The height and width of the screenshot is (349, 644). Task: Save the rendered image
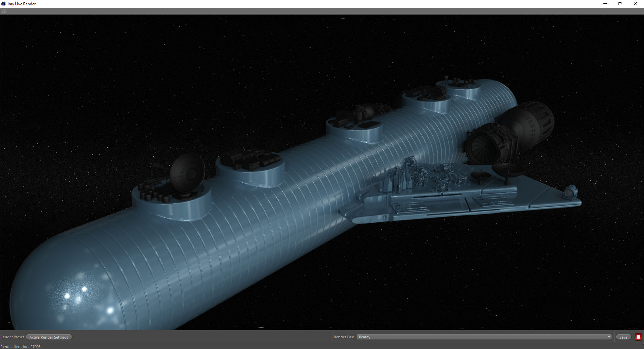coord(623,337)
